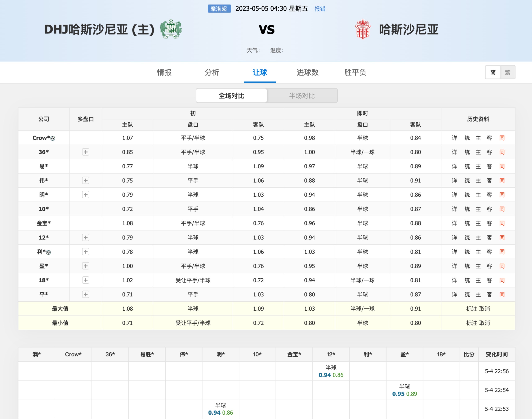Screen dimensions: 532x419
Task: Click company name Crow* in the table
Action: pos(41,138)
